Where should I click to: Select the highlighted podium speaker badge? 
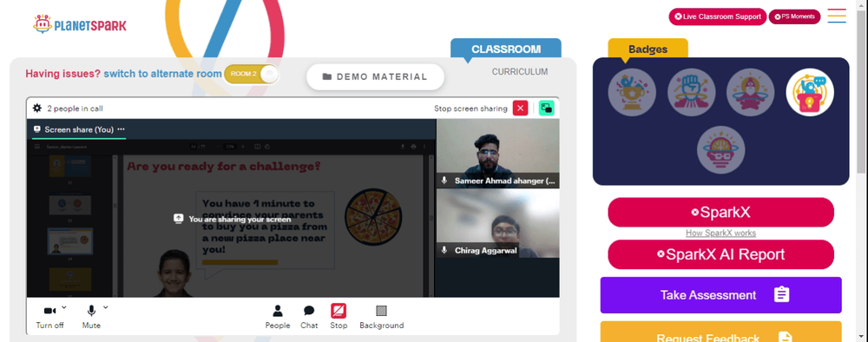tap(810, 92)
